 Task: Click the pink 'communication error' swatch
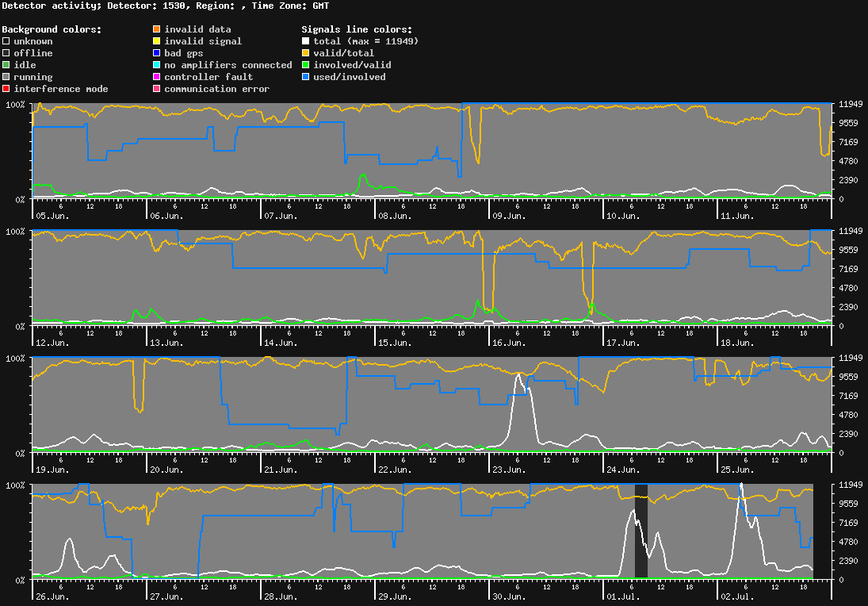point(157,89)
